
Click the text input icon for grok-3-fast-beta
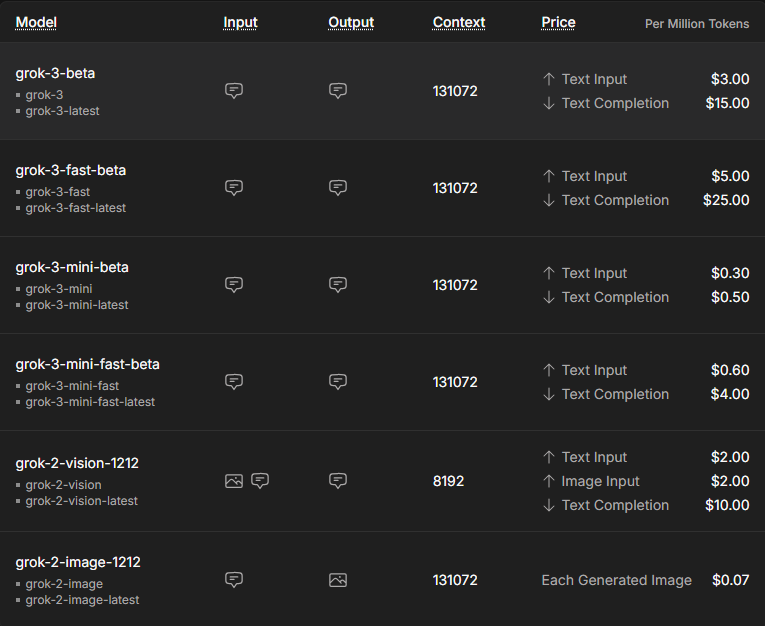234,188
